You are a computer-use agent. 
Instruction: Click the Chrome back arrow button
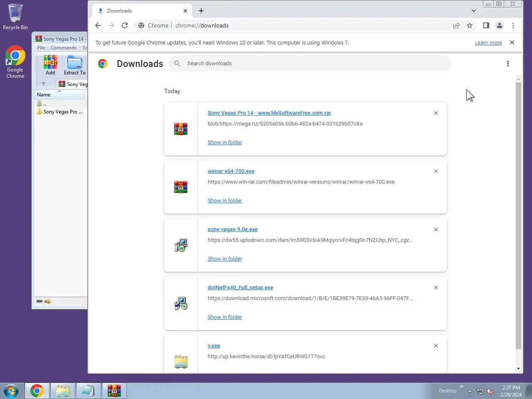[98, 25]
